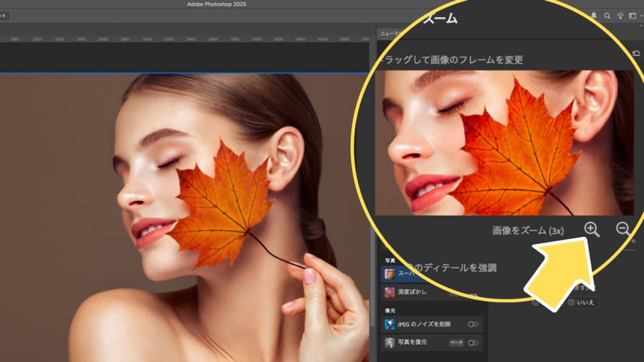644x362 pixels.
Task: Open the notifications bell
Action: pos(594,16)
